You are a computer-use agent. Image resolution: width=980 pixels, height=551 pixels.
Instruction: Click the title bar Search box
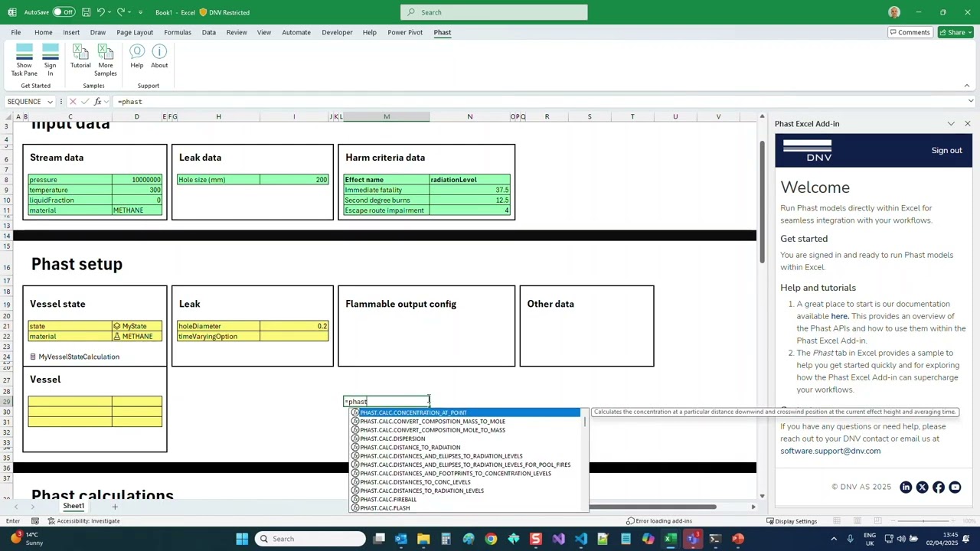(494, 12)
